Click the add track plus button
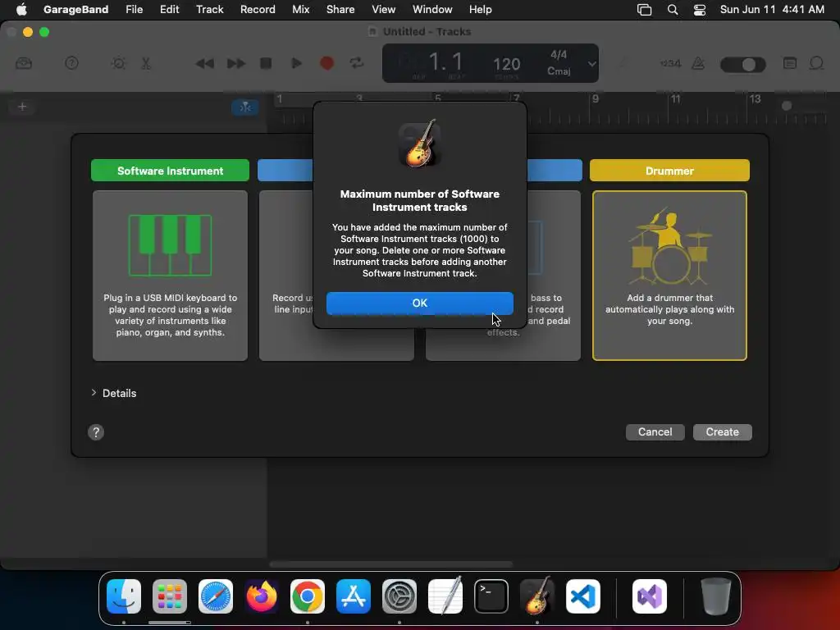The image size is (840, 630). [22, 107]
